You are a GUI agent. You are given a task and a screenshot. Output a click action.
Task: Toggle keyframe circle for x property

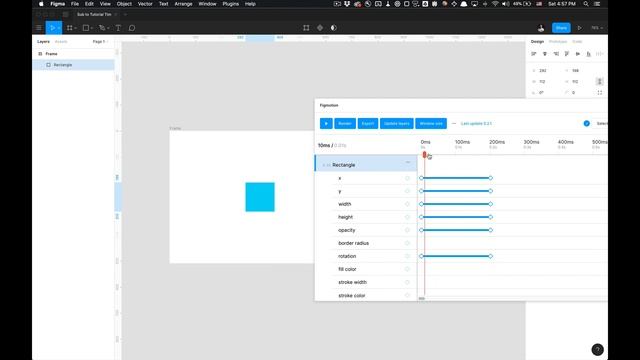407,178
